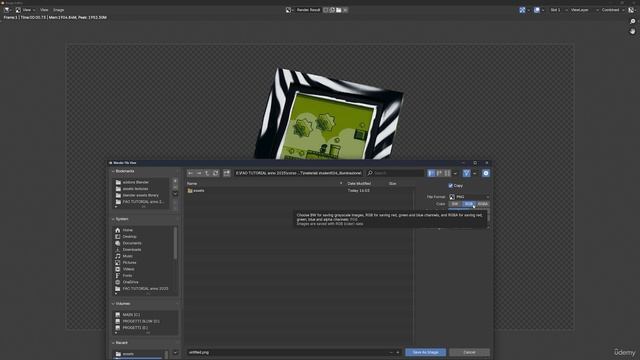Go forward to next folder in file view
640x360 pixels.
click(199, 173)
